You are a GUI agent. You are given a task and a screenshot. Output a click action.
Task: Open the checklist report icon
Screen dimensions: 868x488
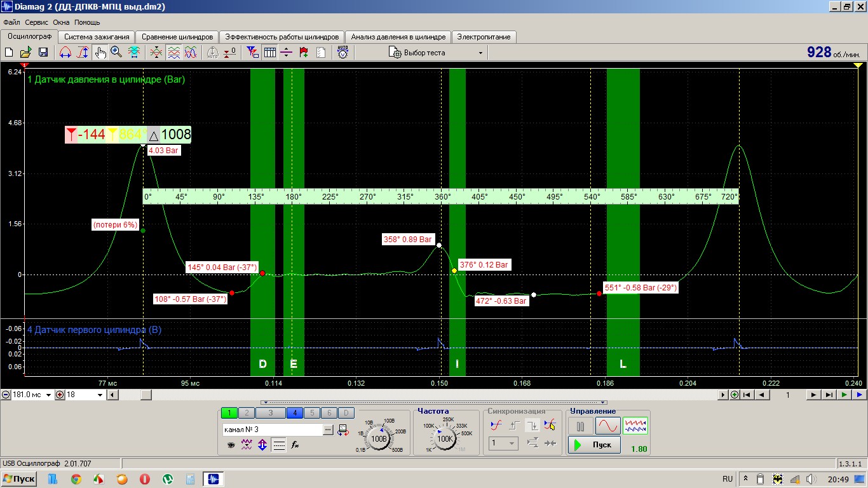321,53
